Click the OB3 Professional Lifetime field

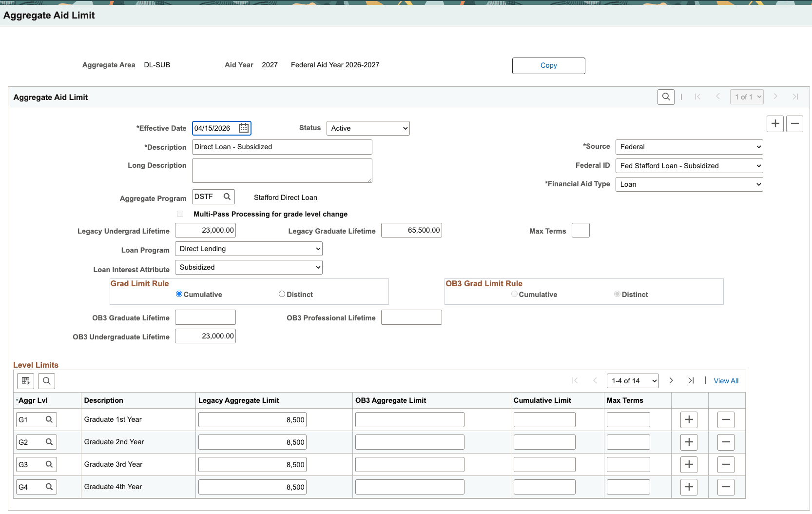411,317
